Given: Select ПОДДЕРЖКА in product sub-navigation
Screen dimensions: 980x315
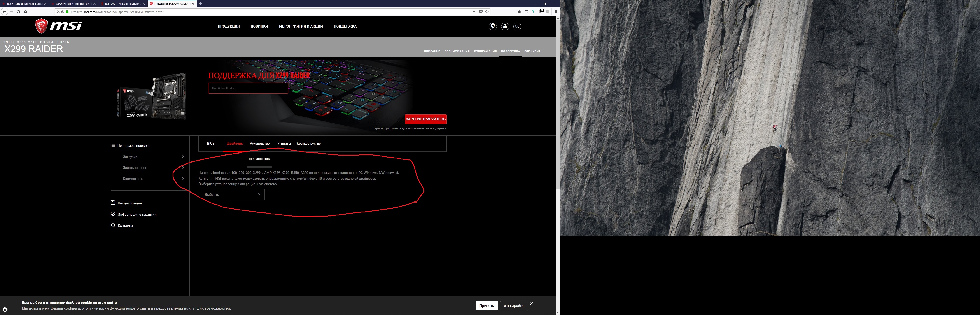Looking at the screenshot, I should coord(510,51).
